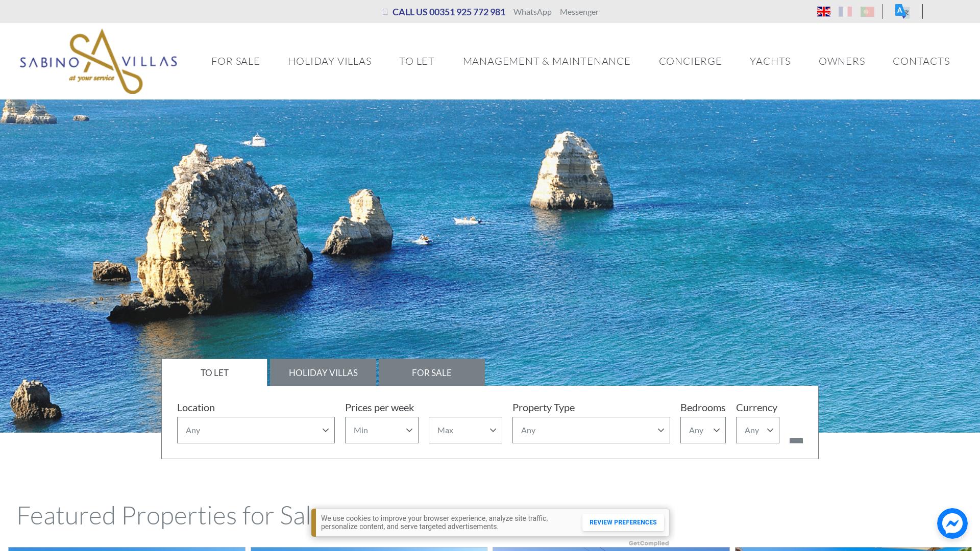
Task: Open the Yachts menu item
Action: coord(770,61)
